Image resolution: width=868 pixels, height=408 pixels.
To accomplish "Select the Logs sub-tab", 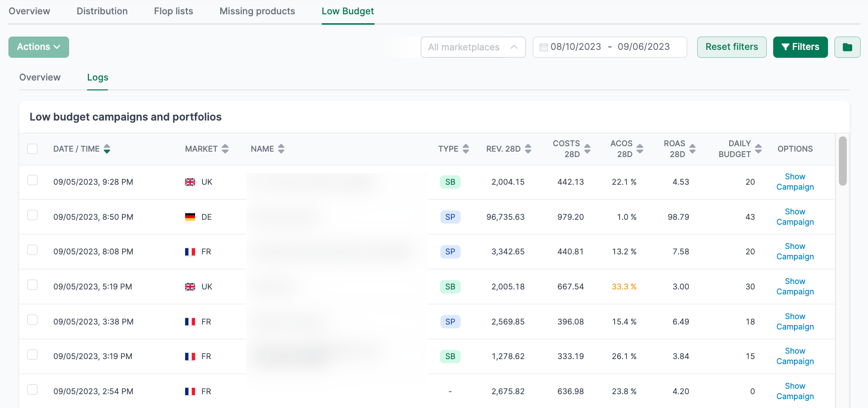I will point(98,77).
